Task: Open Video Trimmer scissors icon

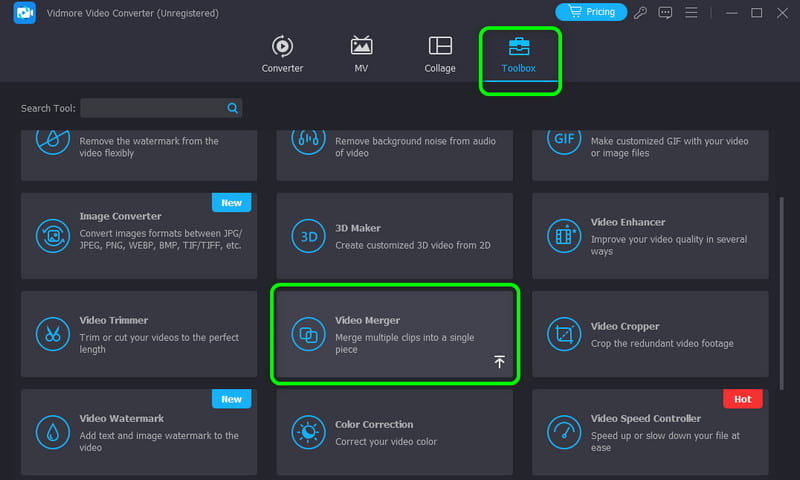Action: pyautogui.click(x=52, y=333)
